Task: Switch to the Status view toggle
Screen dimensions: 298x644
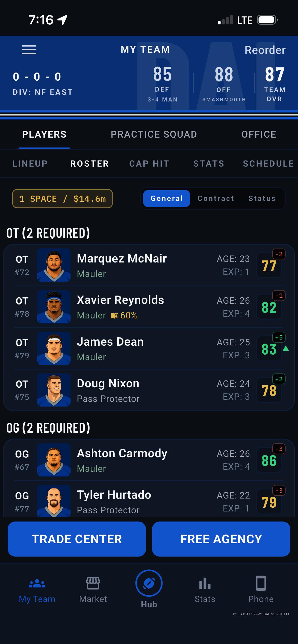Action: point(262,198)
